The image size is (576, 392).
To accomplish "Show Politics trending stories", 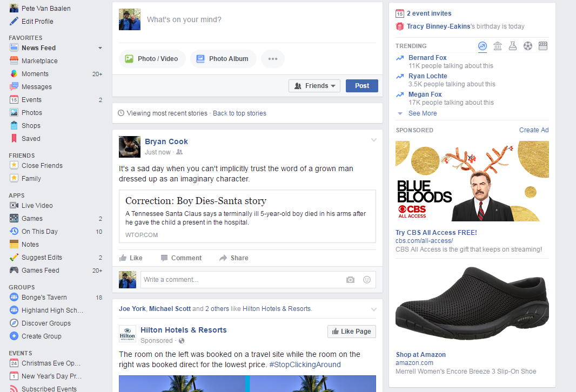I will click(497, 46).
